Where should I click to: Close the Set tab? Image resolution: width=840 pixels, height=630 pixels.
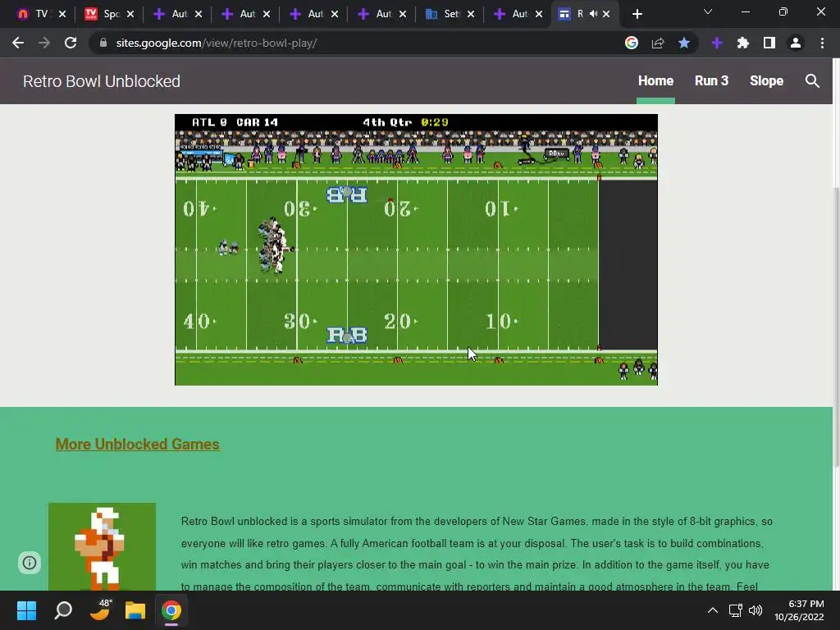click(471, 14)
